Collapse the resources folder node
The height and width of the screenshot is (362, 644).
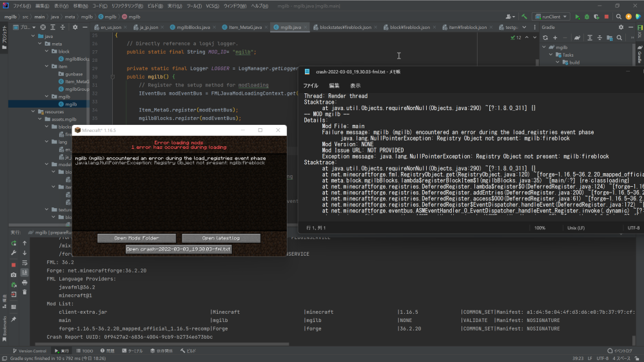coord(34,111)
